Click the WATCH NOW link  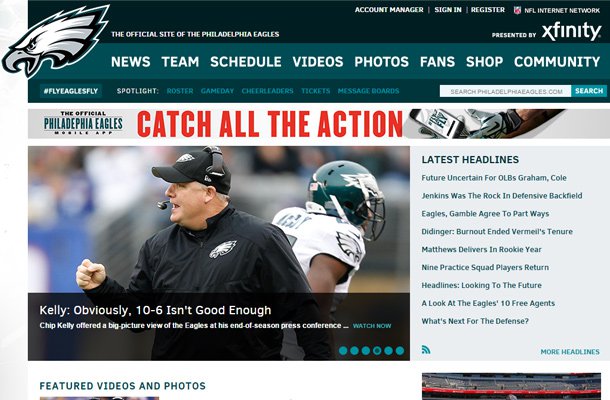pyautogui.click(x=372, y=326)
